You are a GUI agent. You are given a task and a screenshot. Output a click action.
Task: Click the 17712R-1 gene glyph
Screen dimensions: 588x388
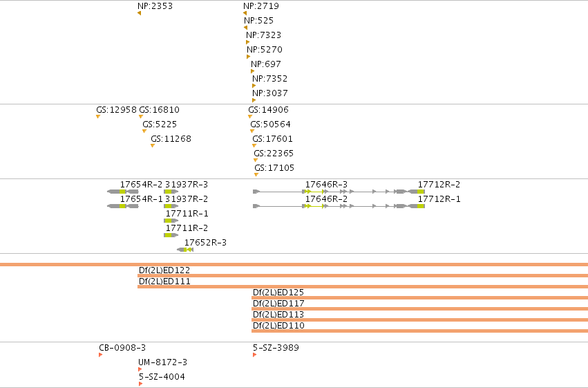pyautogui.click(x=416, y=206)
